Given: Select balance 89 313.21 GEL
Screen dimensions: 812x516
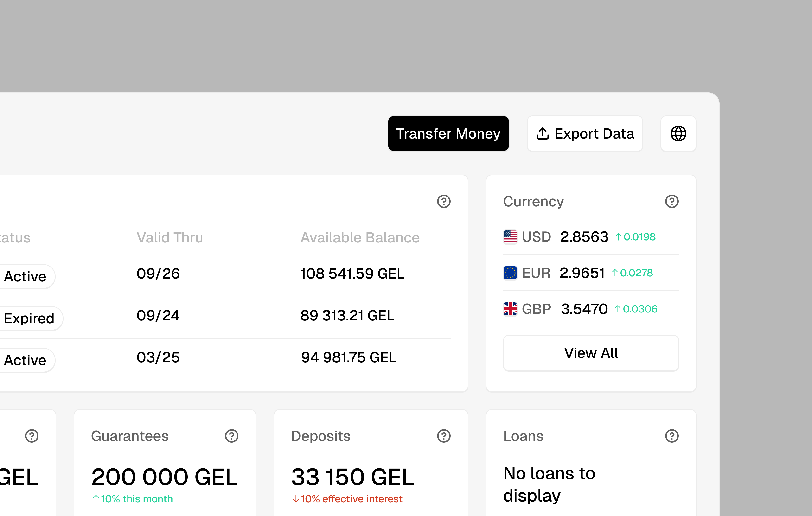Looking at the screenshot, I should coord(347,315).
